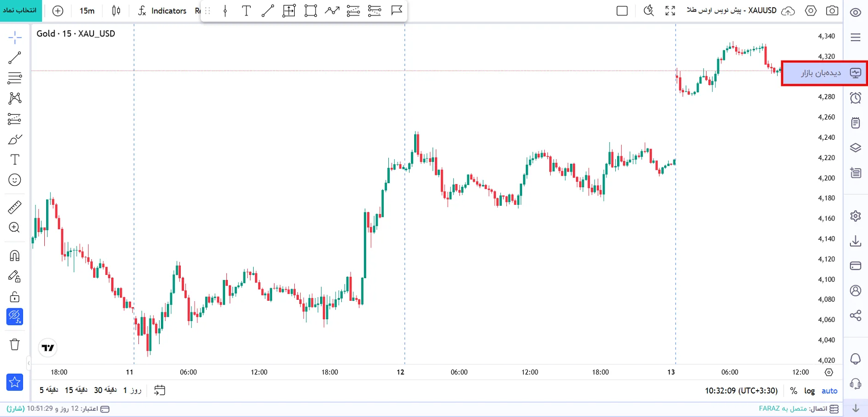Viewport: 868px width, 417px height.
Task: Open the hamburger menu in the right sidebar
Action: point(856,37)
